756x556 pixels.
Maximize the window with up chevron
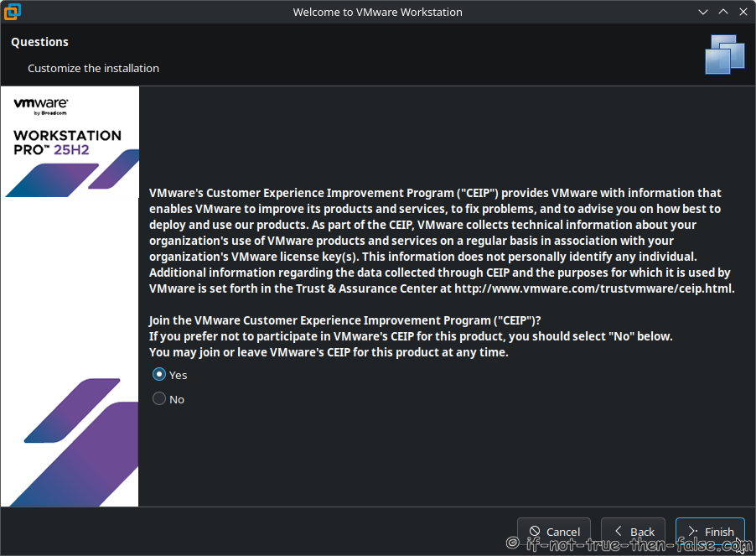point(723,12)
